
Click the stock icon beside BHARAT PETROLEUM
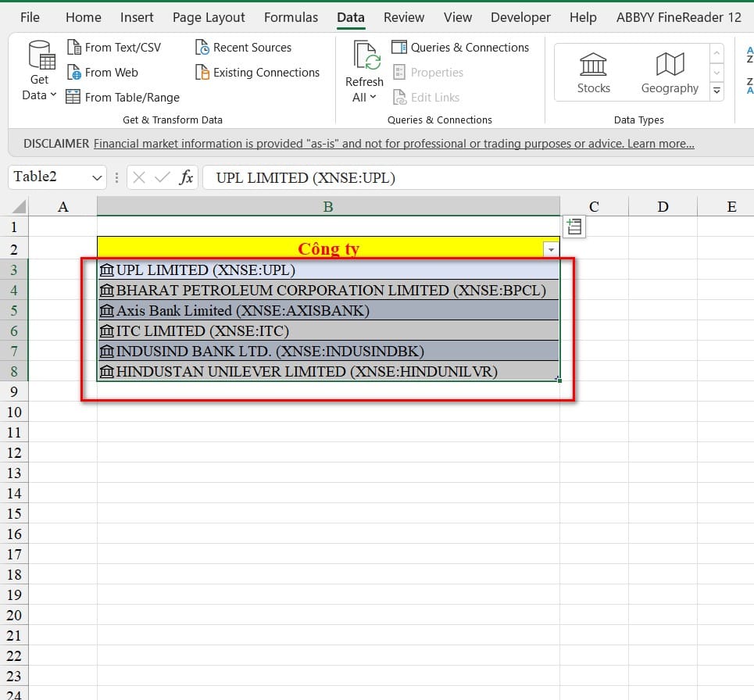click(x=106, y=291)
